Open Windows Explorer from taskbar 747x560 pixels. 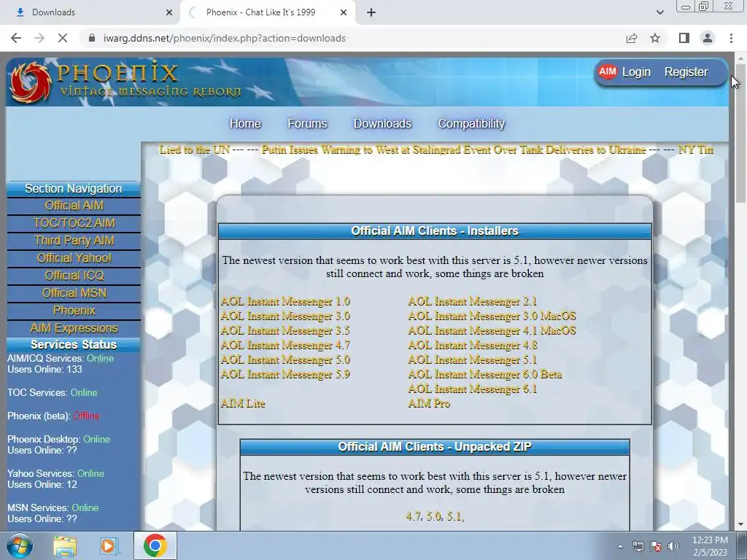coord(65,545)
